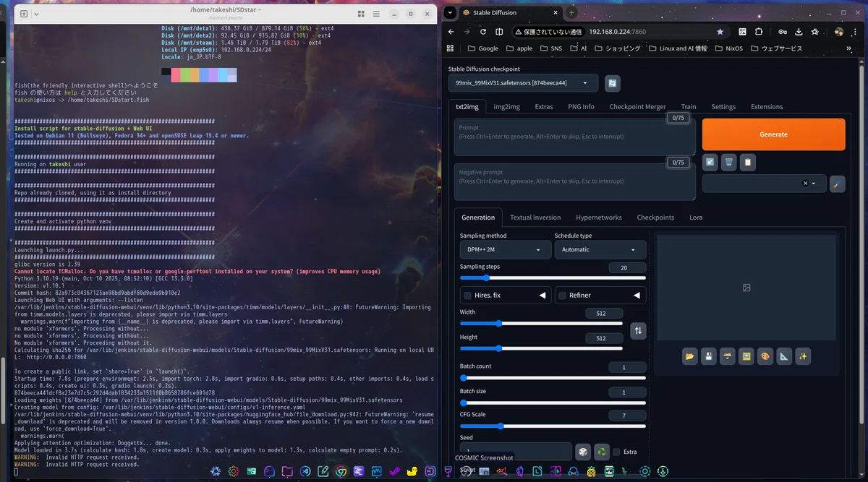
Task: Open the Checkpoint Merger tab
Action: pyautogui.click(x=637, y=106)
